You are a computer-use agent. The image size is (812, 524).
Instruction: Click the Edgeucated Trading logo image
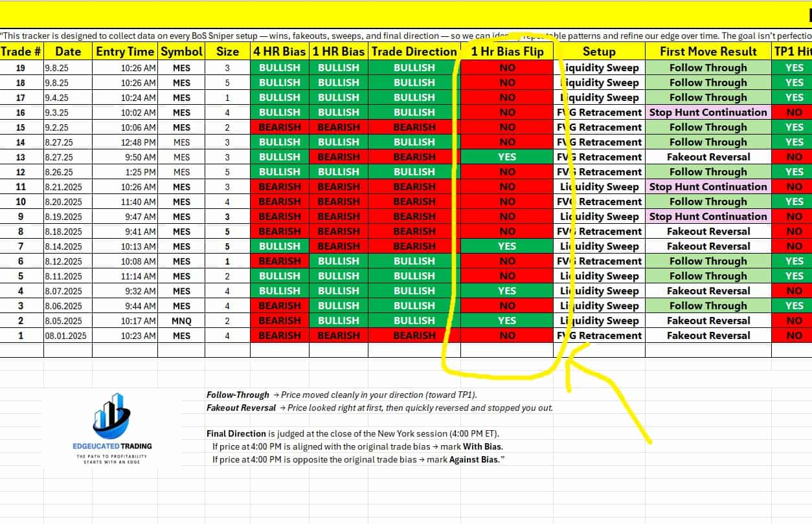[113, 428]
